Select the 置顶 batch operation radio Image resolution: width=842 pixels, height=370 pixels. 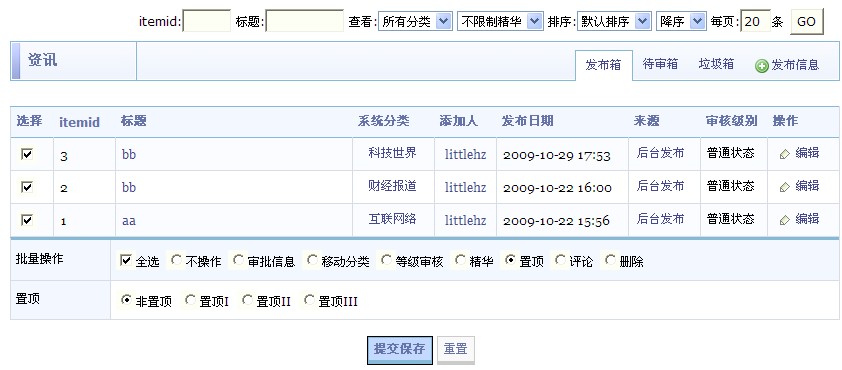(510, 260)
